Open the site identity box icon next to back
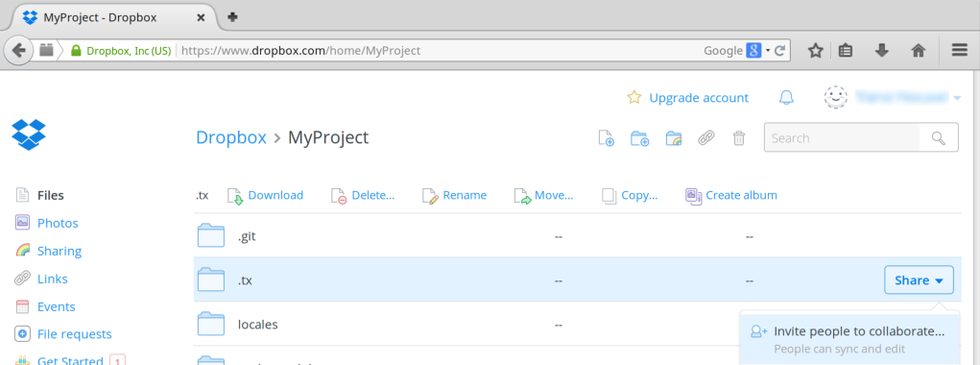The width and height of the screenshot is (980, 365). [x=46, y=50]
